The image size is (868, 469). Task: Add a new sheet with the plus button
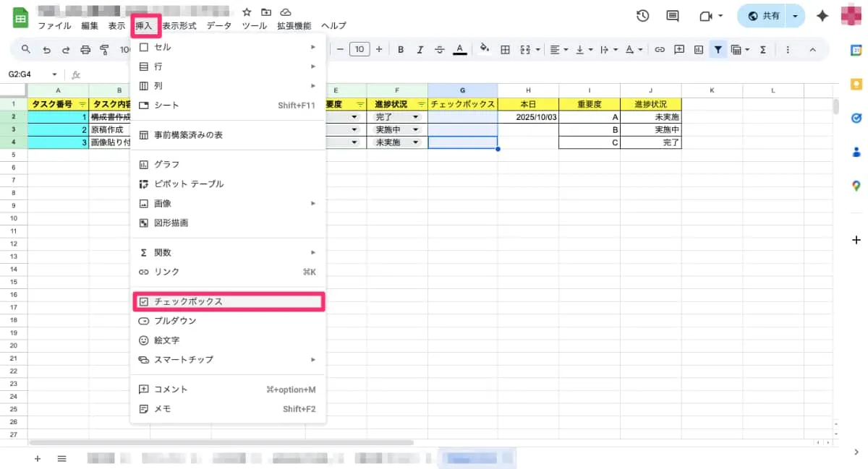(x=37, y=459)
